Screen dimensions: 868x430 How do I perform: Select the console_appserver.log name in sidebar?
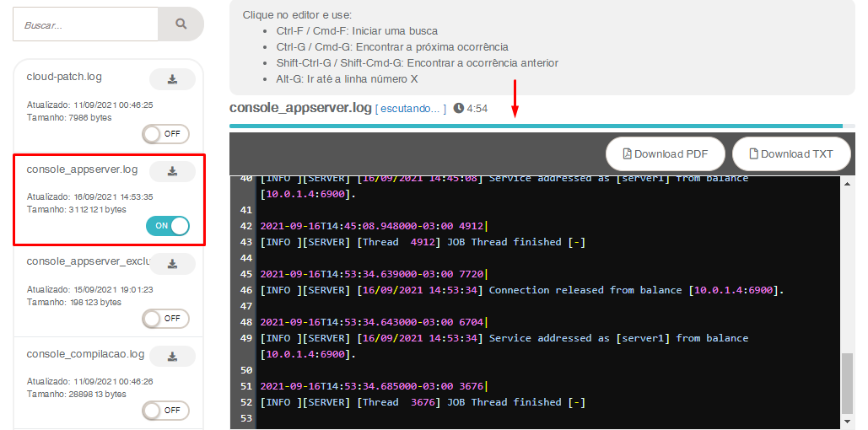(x=82, y=169)
